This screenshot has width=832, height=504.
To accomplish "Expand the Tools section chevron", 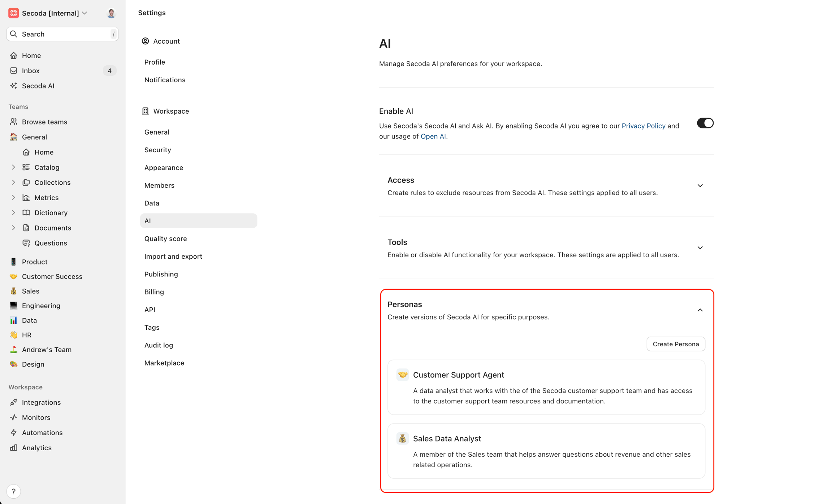I will (x=700, y=248).
